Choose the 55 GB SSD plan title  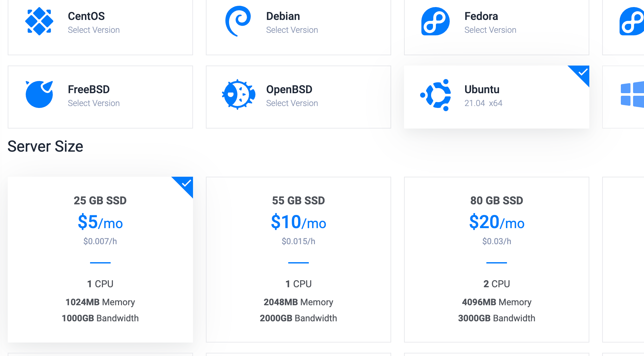[298, 200]
